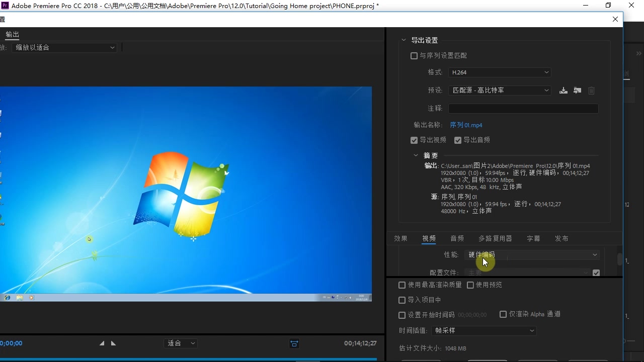Open the 时间插值 frame sampling dropdown
Image resolution: width=644 pixels, height=362 pixels.
484,331
